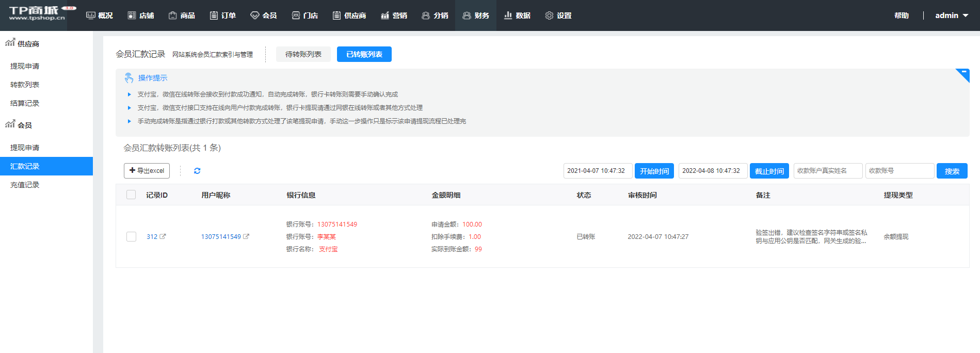Switch to the 待转账列表 tab
Screen dimensions: 980x353
click(303, 54)
